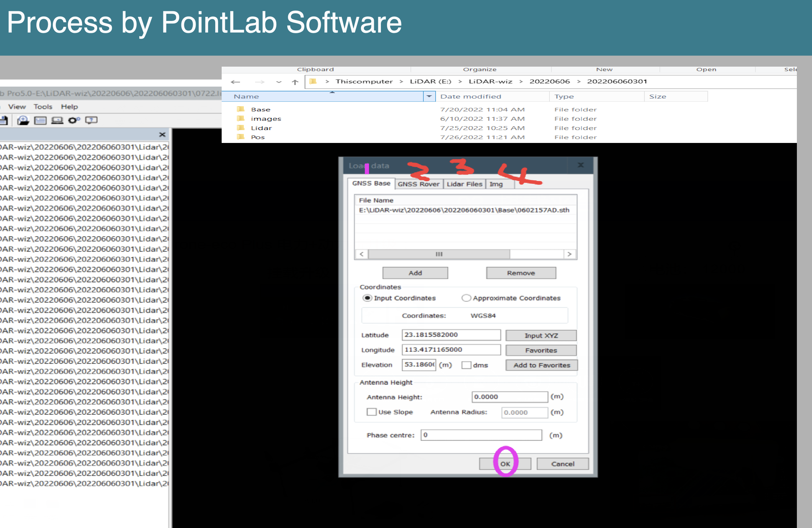This screenshot has height=528, width=812.
Task: Click the Pos folder icon
Action: (241, 137)
